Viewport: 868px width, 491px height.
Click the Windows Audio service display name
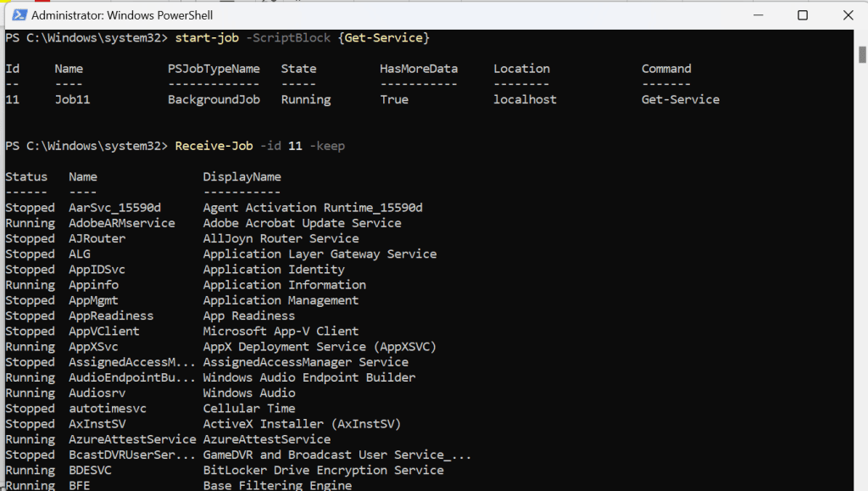[x=250, y=392]
